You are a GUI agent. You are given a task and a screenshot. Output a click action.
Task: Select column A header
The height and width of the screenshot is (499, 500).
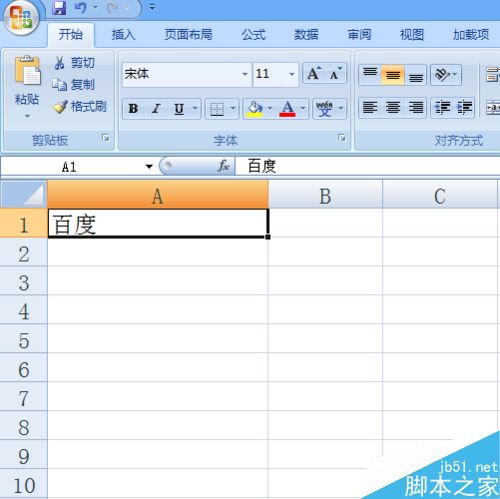[158, 195]
